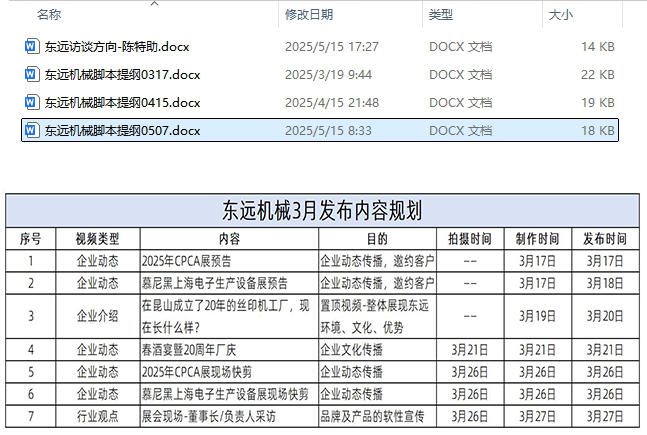Click DOCX 文档 type of 东远访谈方向-陈特助.docx
Image resolution: width=647 pixels, height=435 pixels.
pos(460,47)
